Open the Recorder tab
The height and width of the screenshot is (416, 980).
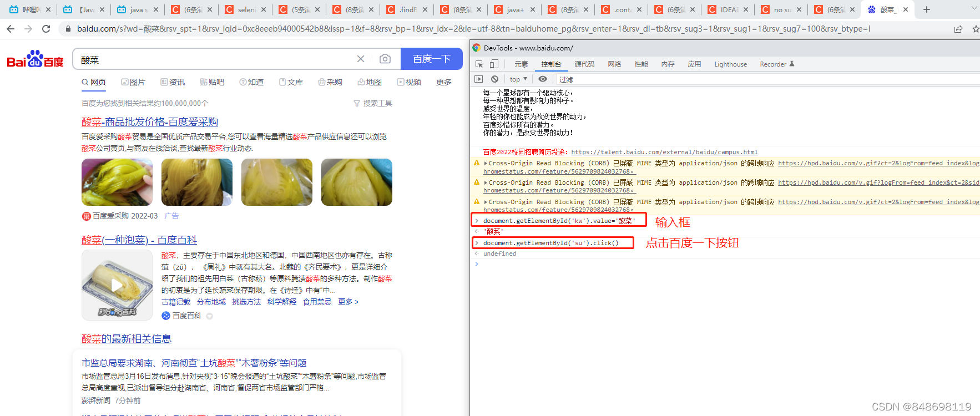pos(777,64)
